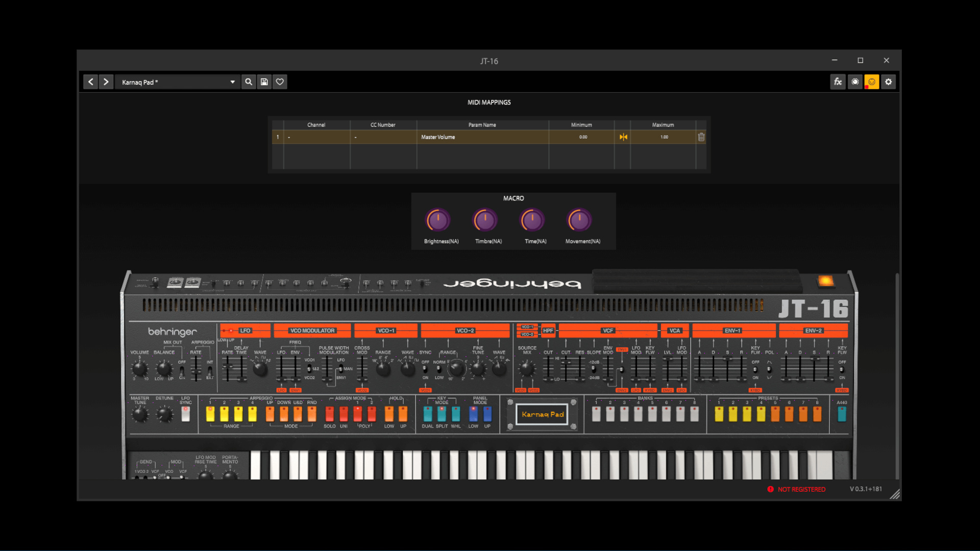Click the VCO-1 RANGE knob

(x=383, y=369)
